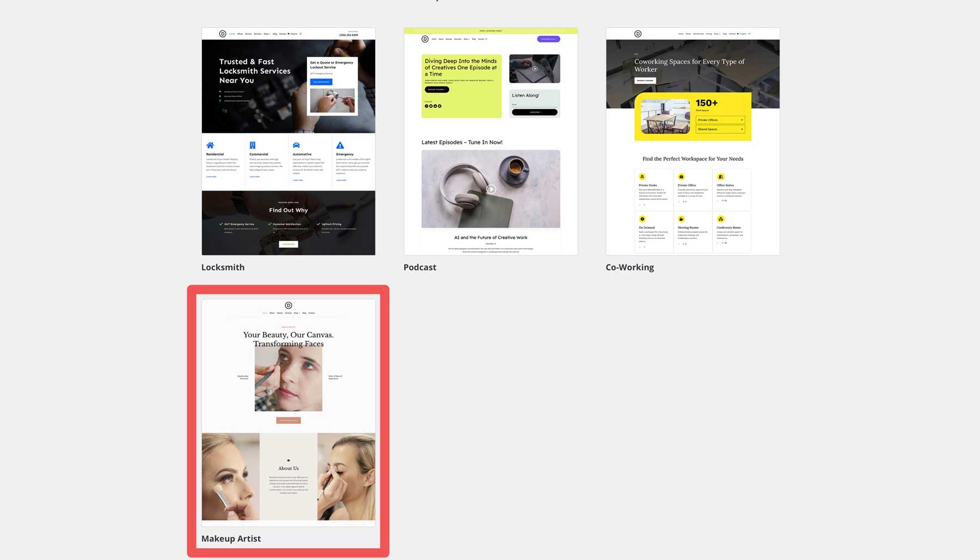Expand the Private Offices accordion

(721, 120)
